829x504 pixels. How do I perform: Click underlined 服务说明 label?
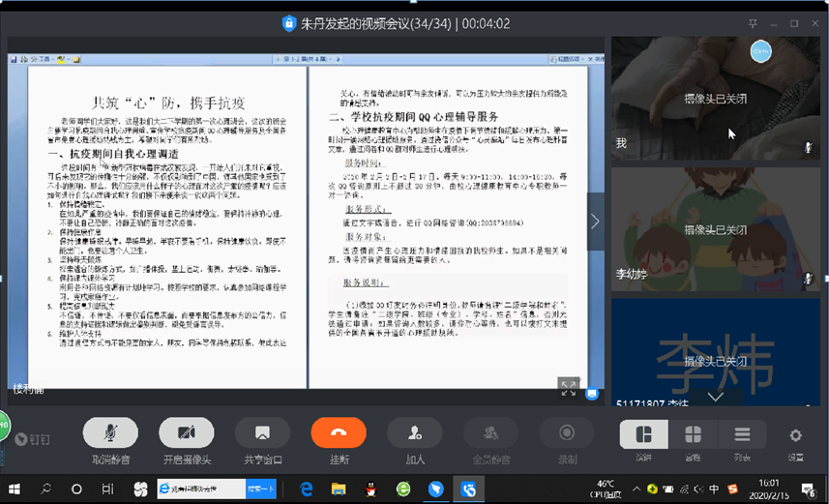[x=365, y=282]
